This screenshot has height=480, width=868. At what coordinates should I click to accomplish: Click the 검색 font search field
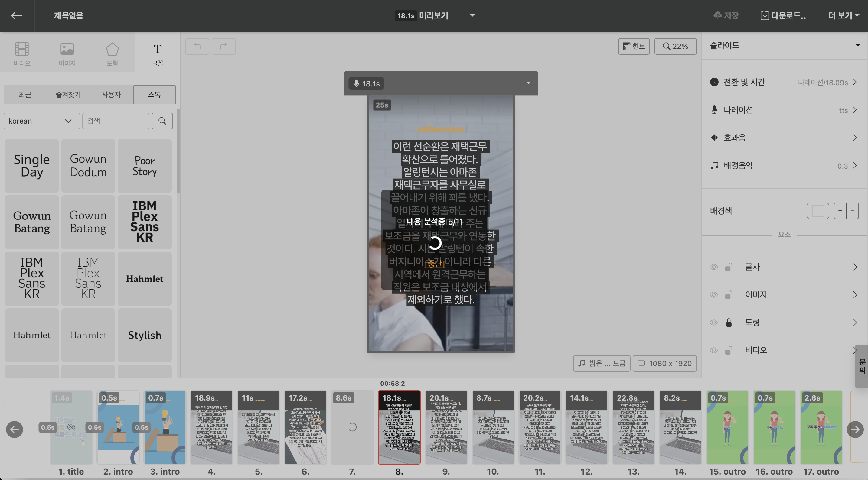(x=116, y=121)
